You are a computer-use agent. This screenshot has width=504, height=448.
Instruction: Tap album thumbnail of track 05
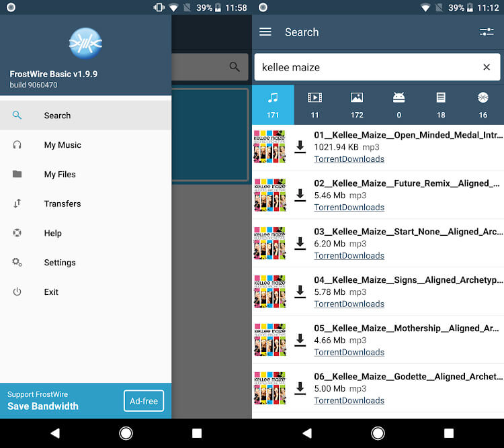point(269,340)
